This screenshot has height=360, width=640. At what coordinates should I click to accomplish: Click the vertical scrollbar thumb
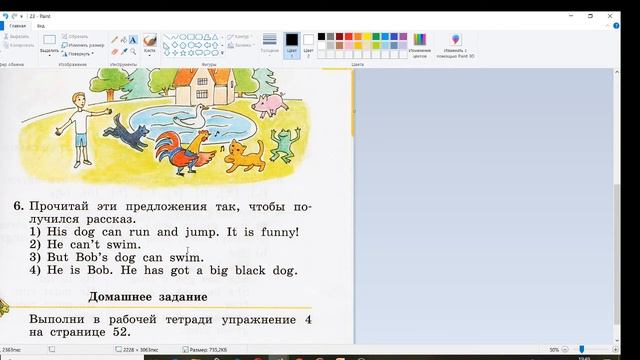617,254
